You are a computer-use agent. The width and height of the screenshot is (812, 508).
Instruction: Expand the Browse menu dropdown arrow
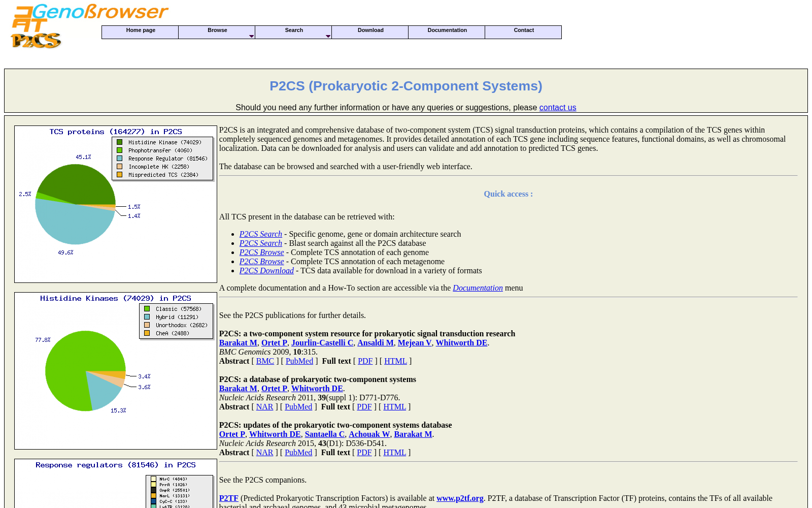(251, 36)
